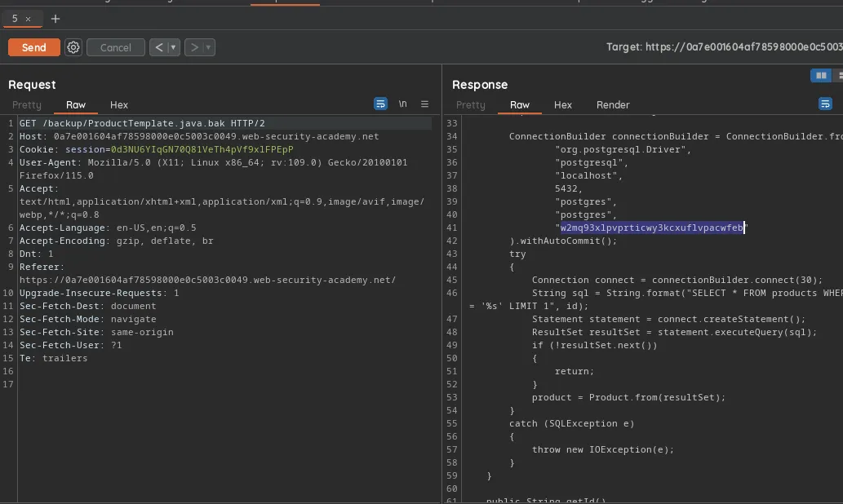Image resolution: width=843 pixels, height=504 pixels.
Task: Click the ResultSet resultSet executeQuery line
Action: 674,332
